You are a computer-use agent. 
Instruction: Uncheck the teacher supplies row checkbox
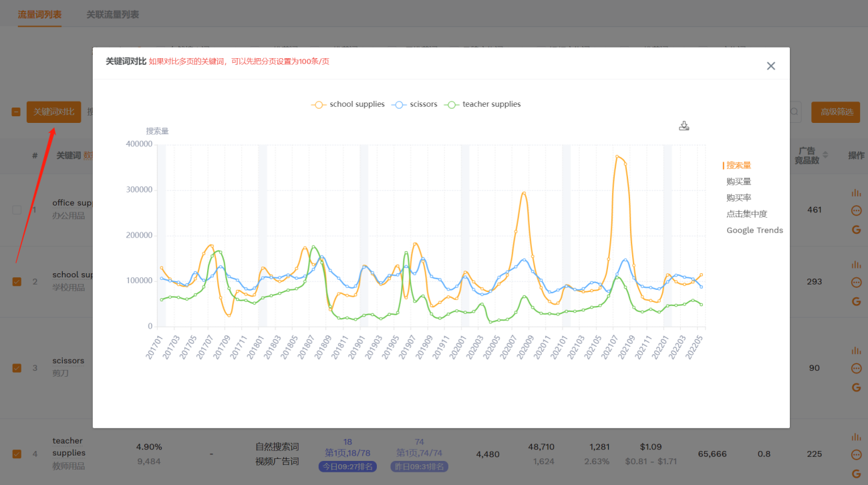tap(17, 454)
